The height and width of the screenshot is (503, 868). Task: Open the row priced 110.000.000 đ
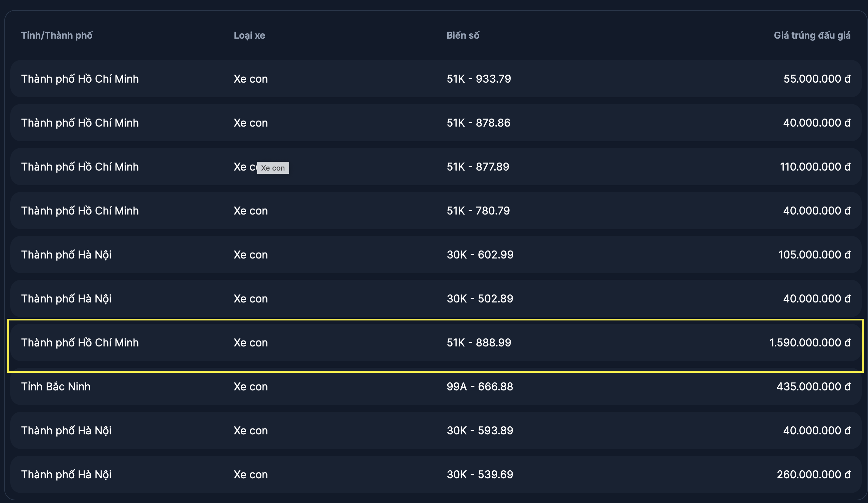(436, 167)
